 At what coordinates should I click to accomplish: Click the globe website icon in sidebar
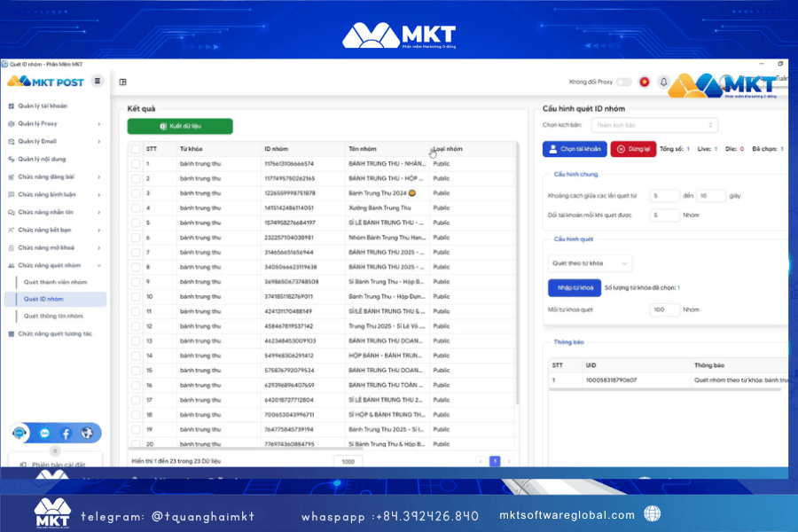click(x=87, y=434)
